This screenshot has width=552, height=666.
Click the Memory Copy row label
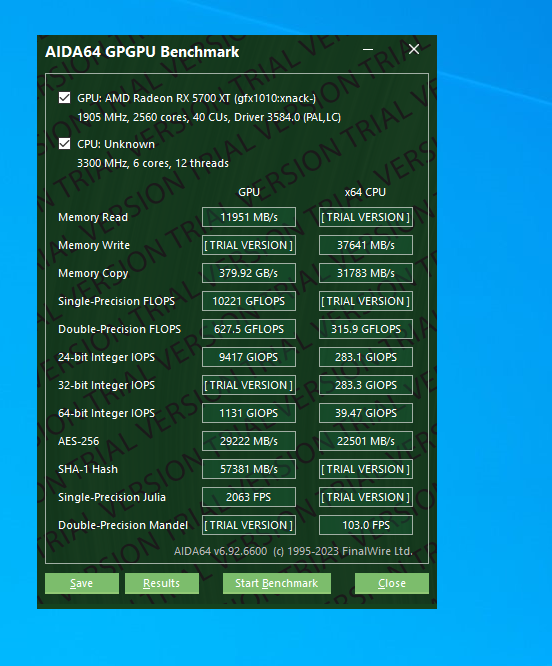coord(93,273)
